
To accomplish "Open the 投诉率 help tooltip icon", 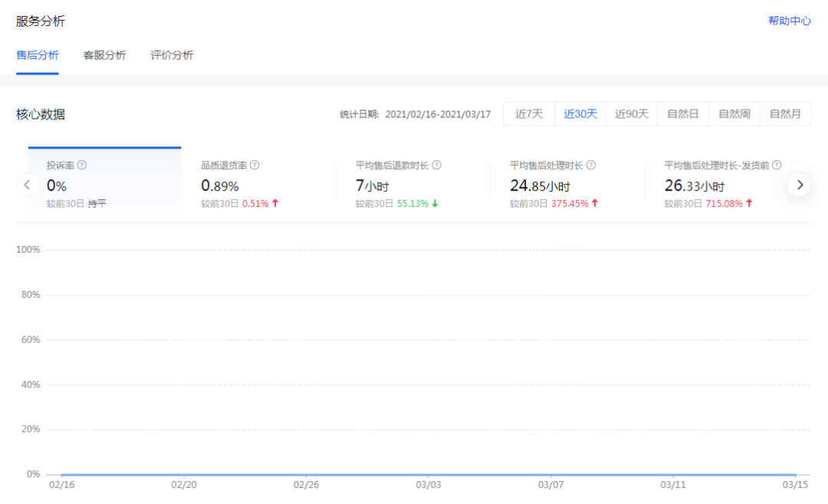I will (x=81, y=165).
